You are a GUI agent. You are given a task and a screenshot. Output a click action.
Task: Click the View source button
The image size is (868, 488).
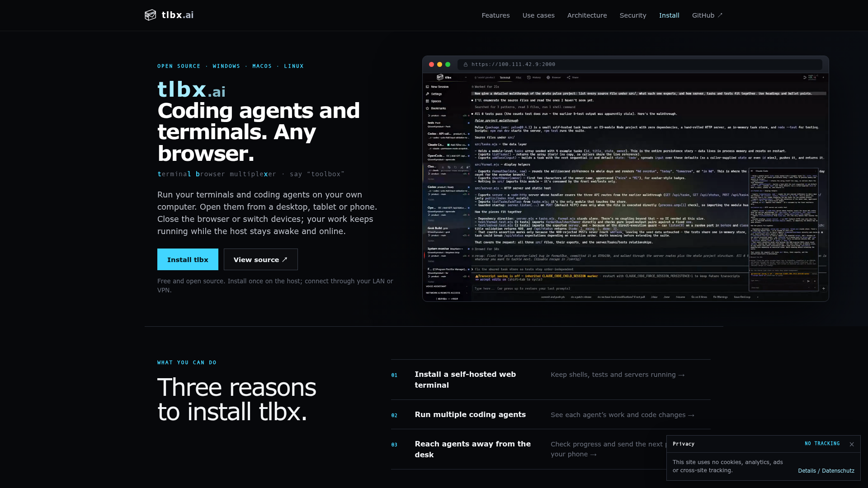[260, 259]
